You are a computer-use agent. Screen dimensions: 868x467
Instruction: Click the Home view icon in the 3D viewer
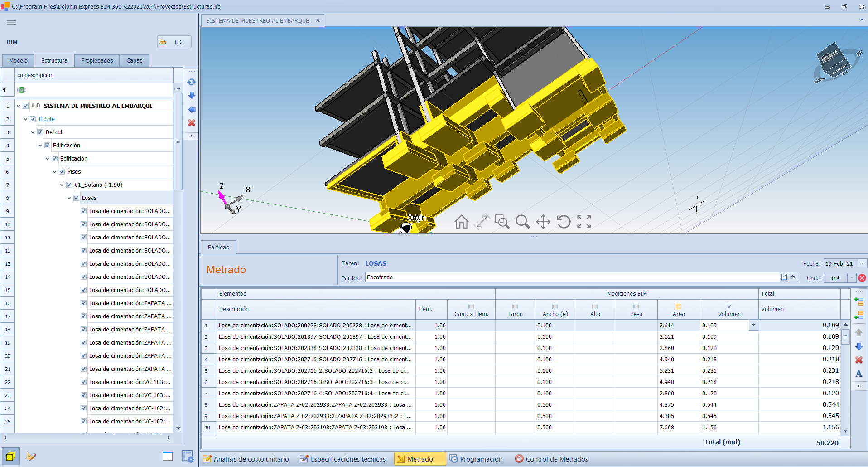[461, 222]
